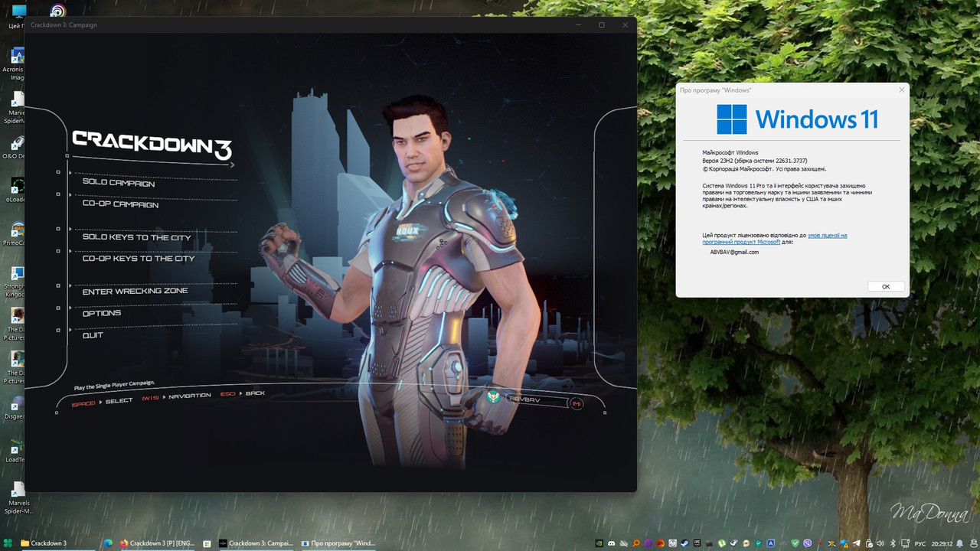Choose Solo Keys to the City

136,237
